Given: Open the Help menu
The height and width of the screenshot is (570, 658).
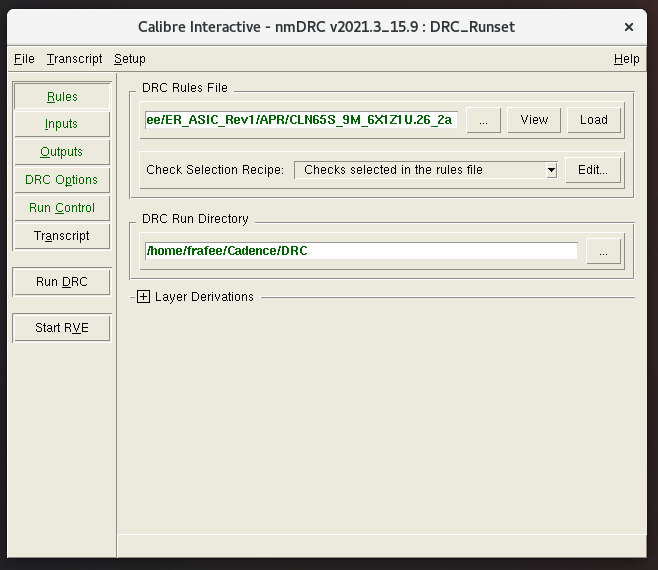Looking at the screenshot, I should tap(626, 59).
